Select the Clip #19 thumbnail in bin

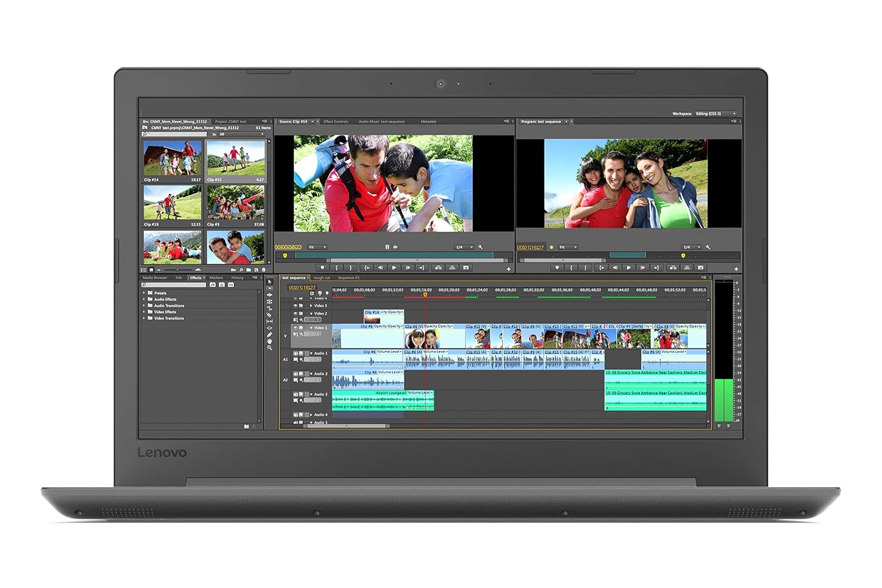172,203
